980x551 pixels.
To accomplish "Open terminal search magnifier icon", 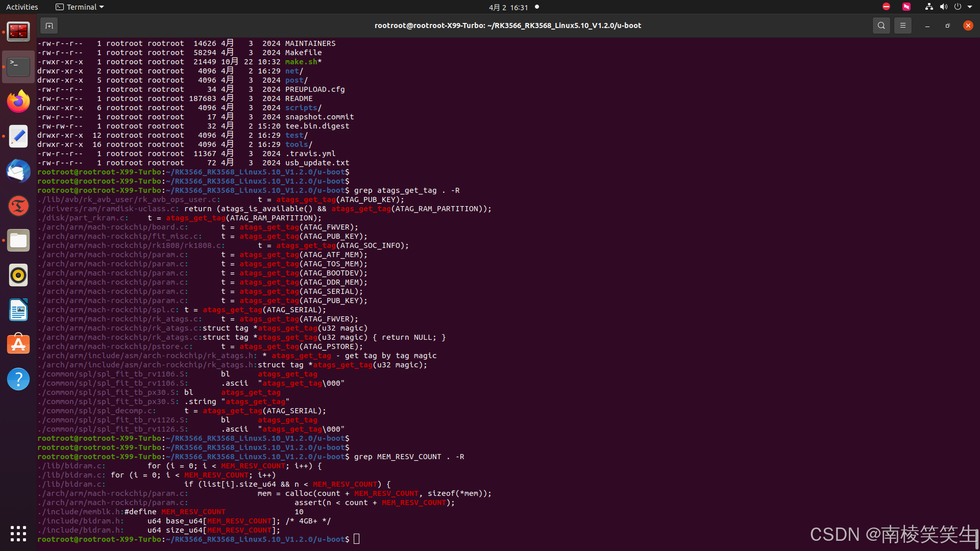I will click(881, 26).
